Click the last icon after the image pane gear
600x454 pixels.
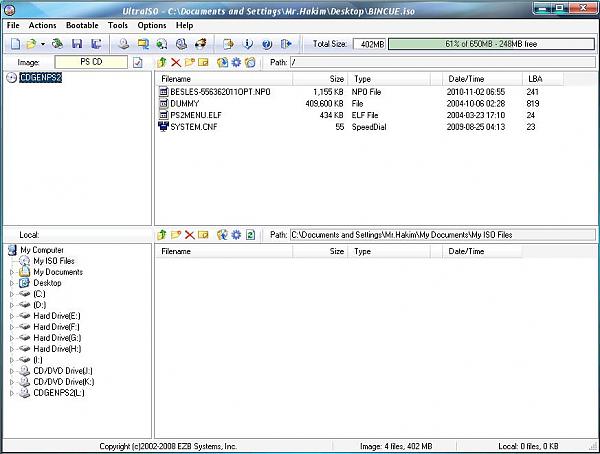coord(250,62)
